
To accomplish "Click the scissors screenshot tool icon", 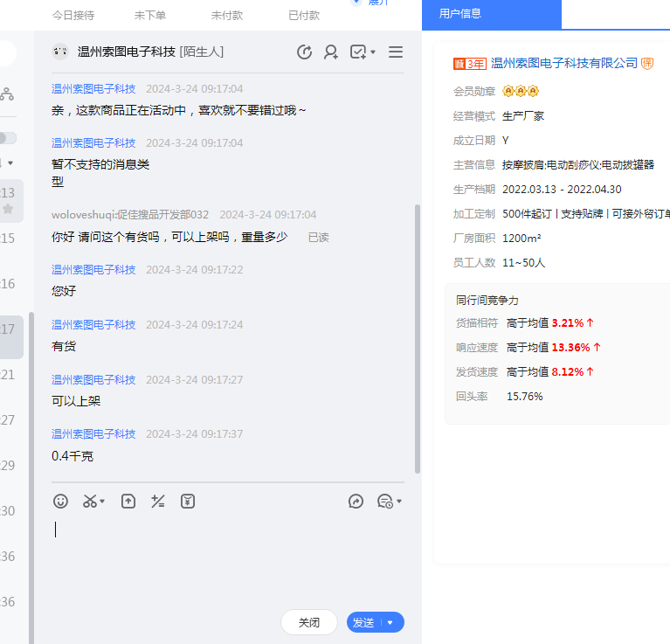I will tap(92, 502).
